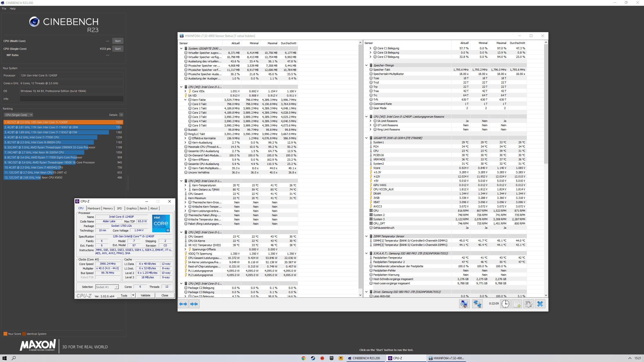Open Steam from the Windows taskbar
644x362 pixels.
(313, 358)
